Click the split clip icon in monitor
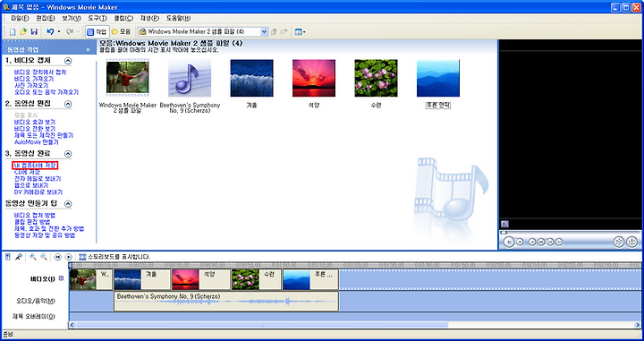The height and width of the screenshot is (341, 644). click(619, 242)
